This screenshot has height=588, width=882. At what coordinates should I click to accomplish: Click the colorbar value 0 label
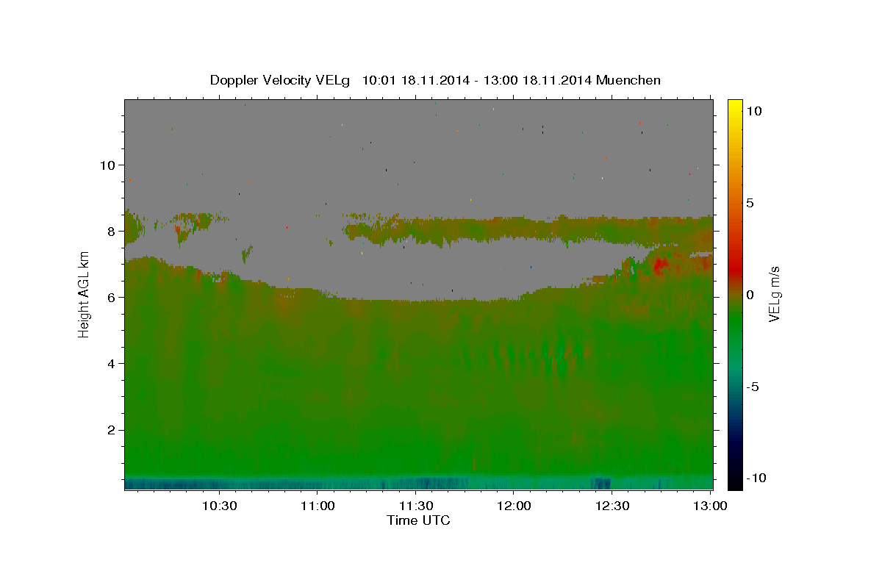[750, 295]
